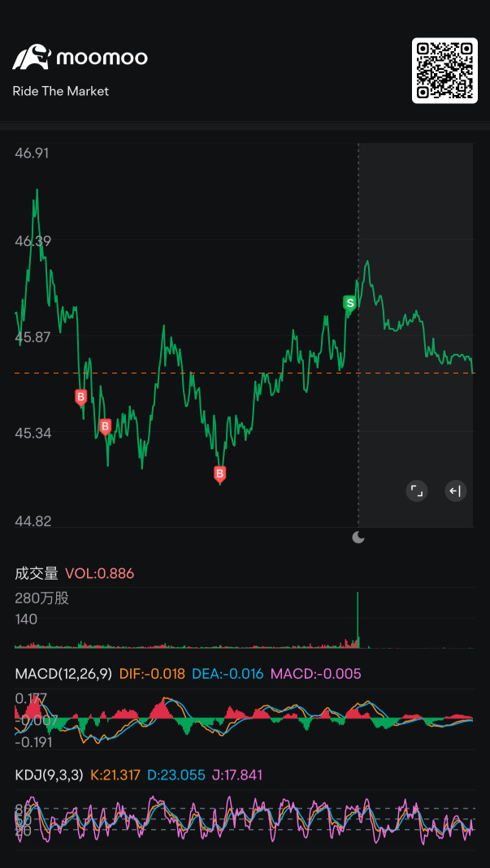490x868 pixels.
Task: Tap the D:23.055 value
Action: [x=176, y=775]
